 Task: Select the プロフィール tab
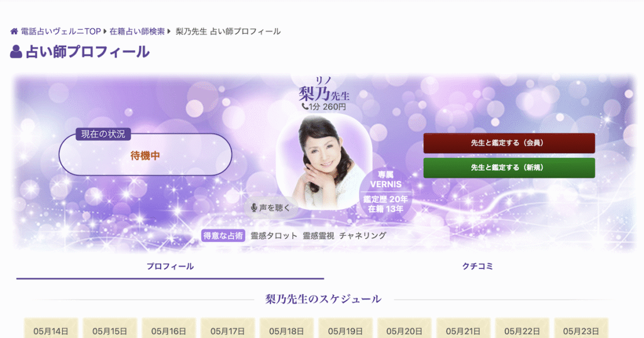(170, 266)
